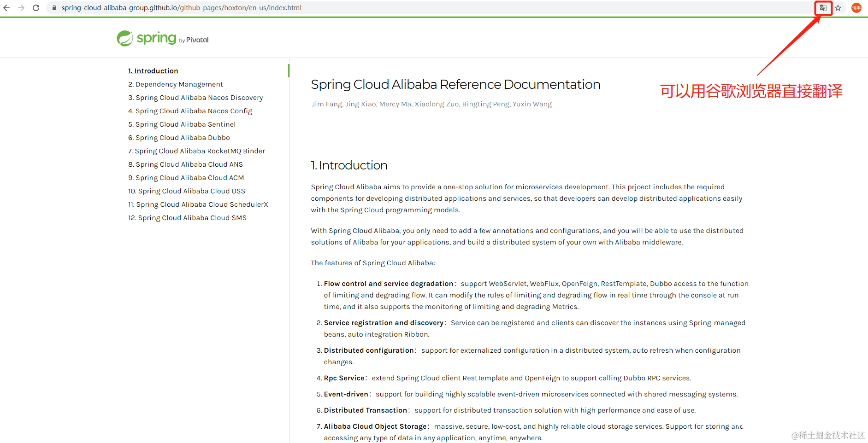Click the browser back arrow
This screenshot has width=868, height=443.
(6, 8)
